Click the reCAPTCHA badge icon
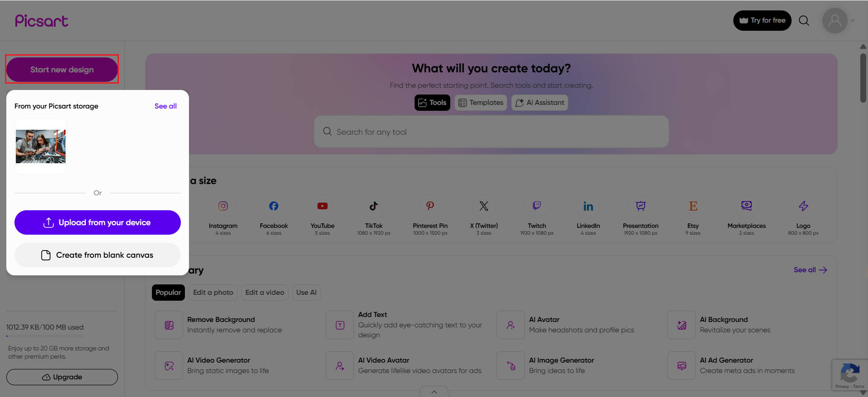 coord(850,372)
